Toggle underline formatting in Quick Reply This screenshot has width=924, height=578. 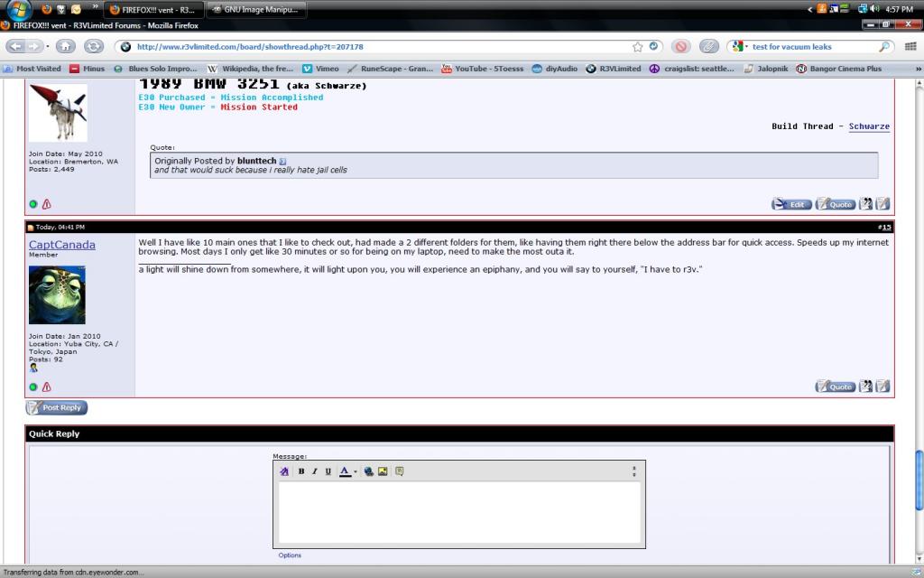click(328, 471)
